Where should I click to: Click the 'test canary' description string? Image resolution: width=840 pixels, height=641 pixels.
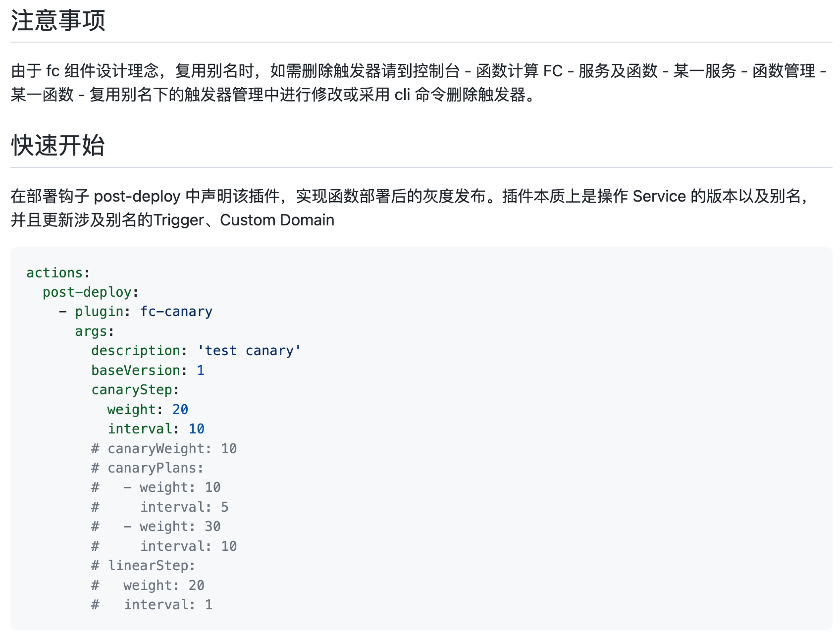tap(249, 351)
